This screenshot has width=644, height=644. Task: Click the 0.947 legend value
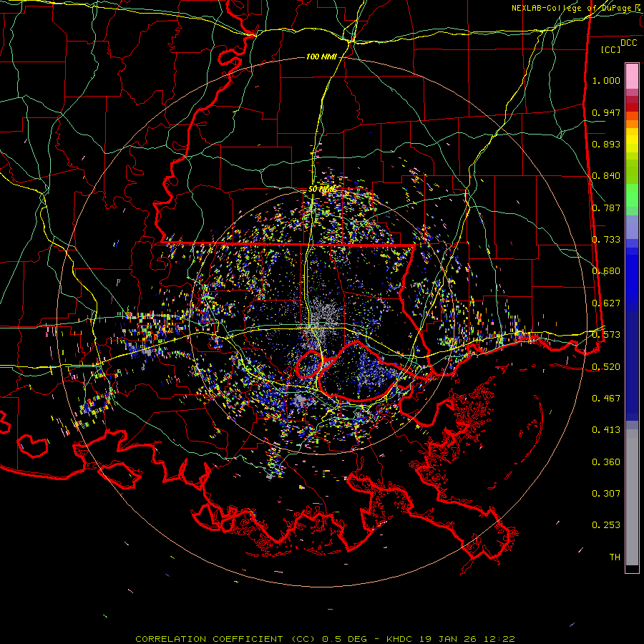click(x=606, y=112)
